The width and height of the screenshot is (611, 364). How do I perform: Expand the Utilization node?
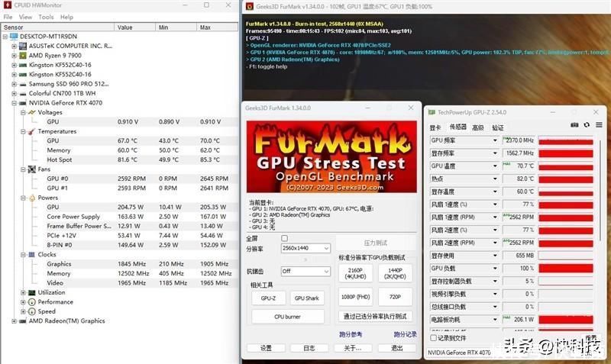pyautogui.click(x=23, y=292)
